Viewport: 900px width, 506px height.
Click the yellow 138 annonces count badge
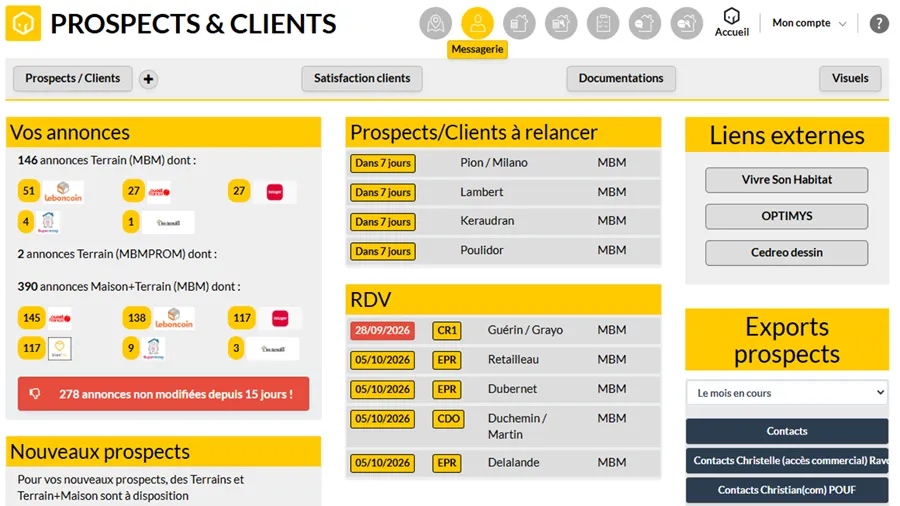137,318
